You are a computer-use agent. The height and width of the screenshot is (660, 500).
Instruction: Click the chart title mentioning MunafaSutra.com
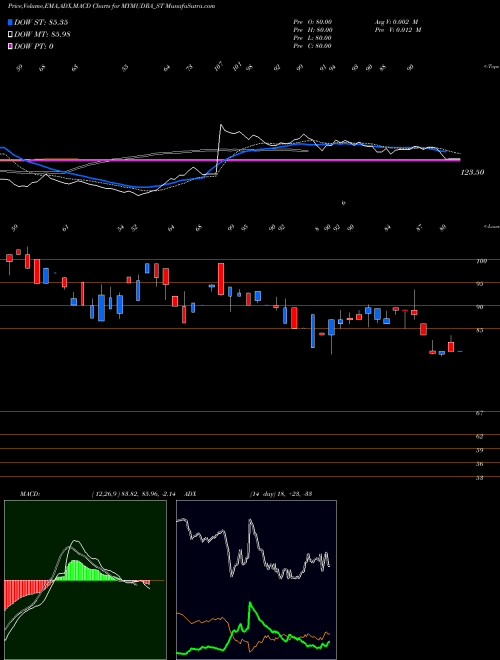[x=111, y=7]
